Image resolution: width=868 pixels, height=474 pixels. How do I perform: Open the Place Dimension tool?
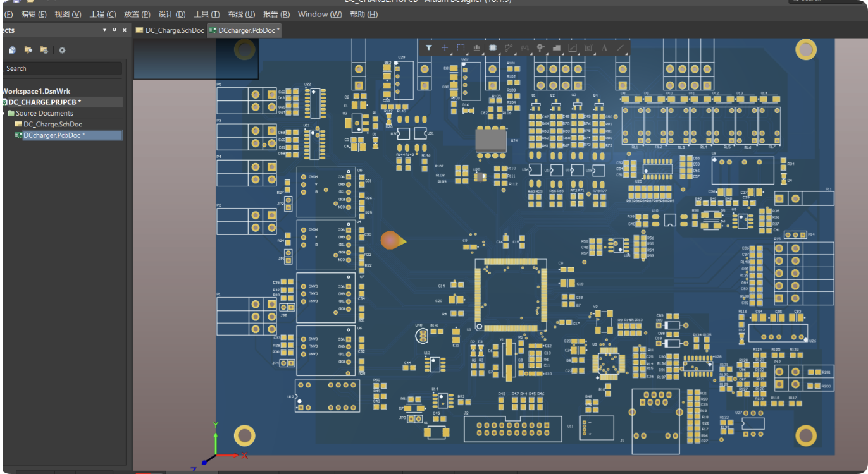pos(588,47)
